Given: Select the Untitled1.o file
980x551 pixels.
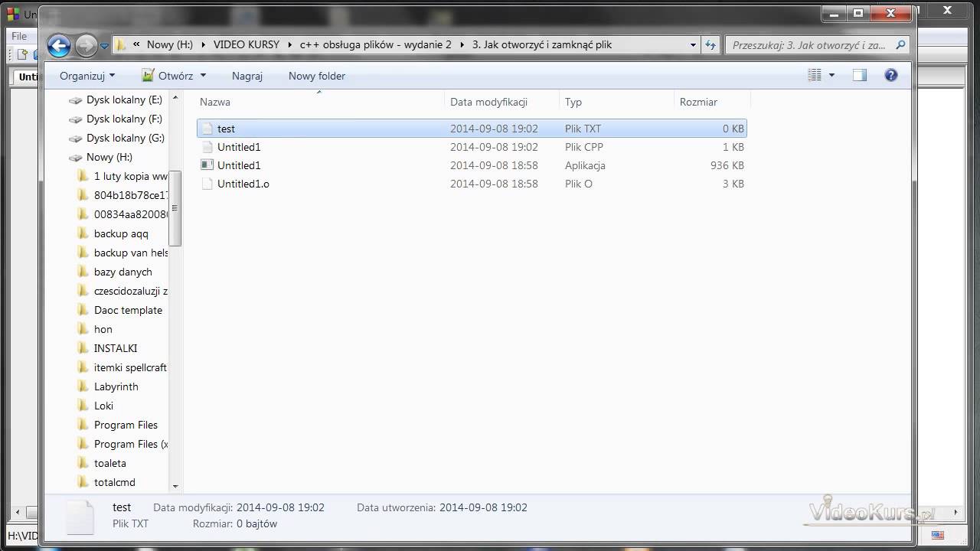Looking at the screenshot, I should [x=472, y=184].
